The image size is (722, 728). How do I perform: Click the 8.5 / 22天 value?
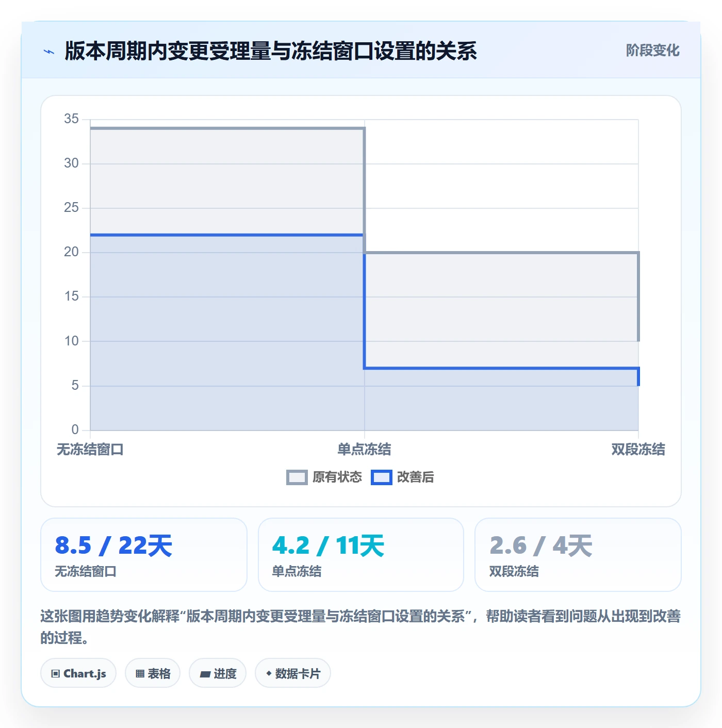113,545
